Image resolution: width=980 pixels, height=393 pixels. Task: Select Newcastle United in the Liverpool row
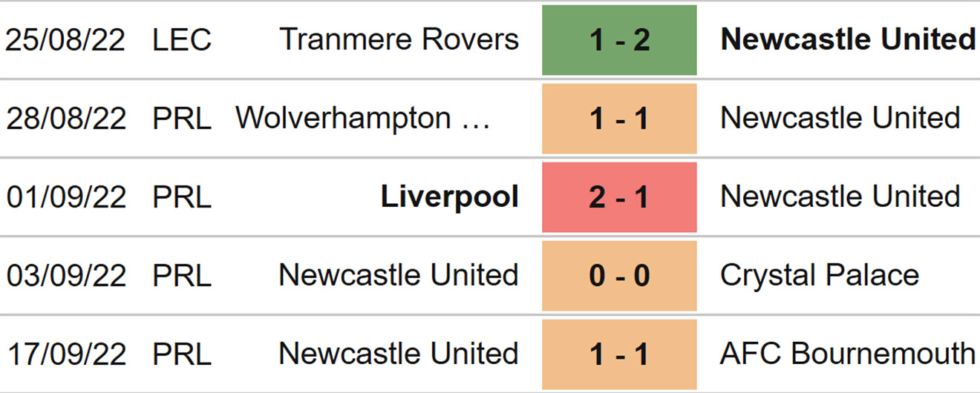pos(840,197)
